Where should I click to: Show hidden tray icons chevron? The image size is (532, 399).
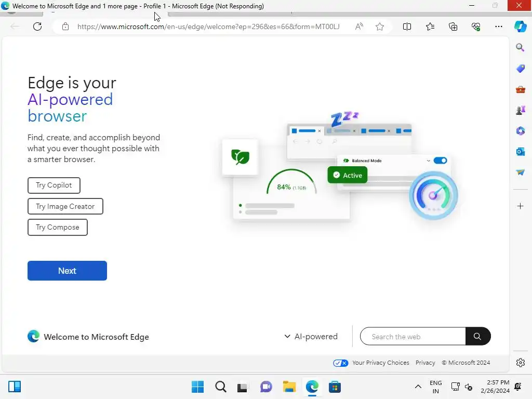coord(418,387)
